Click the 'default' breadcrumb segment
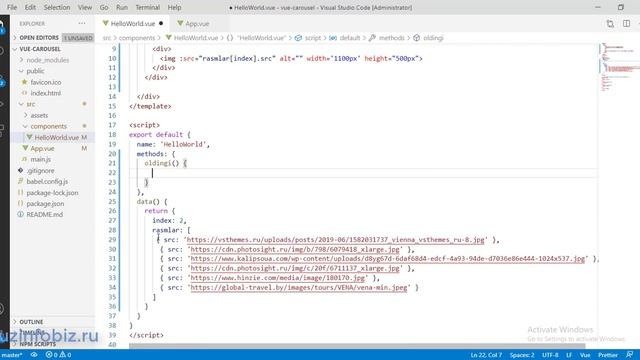The height and width of the screenshot is (360, 640). (350, 38)
